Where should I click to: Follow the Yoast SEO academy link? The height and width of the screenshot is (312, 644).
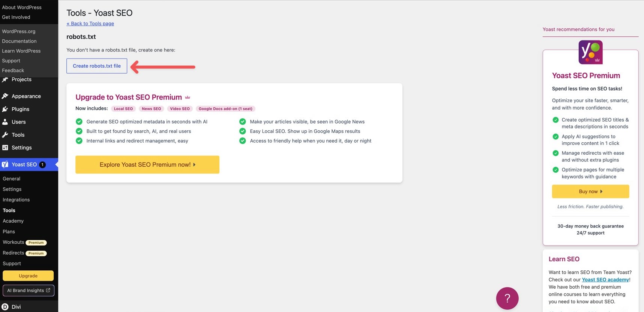pyautogui.click(x=605, y=280)
